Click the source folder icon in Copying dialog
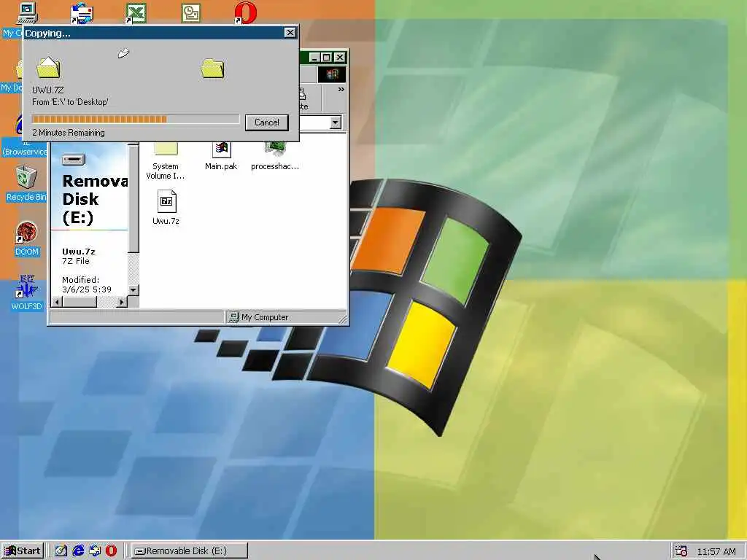This screenshot has height=560, width=747. pyautogui.click(x=49, y=67)
